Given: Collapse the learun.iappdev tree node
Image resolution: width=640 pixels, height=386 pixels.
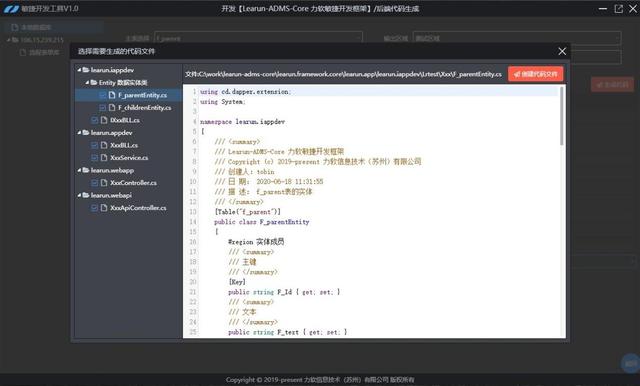Looking at the screenshot, I should point(79,70).
